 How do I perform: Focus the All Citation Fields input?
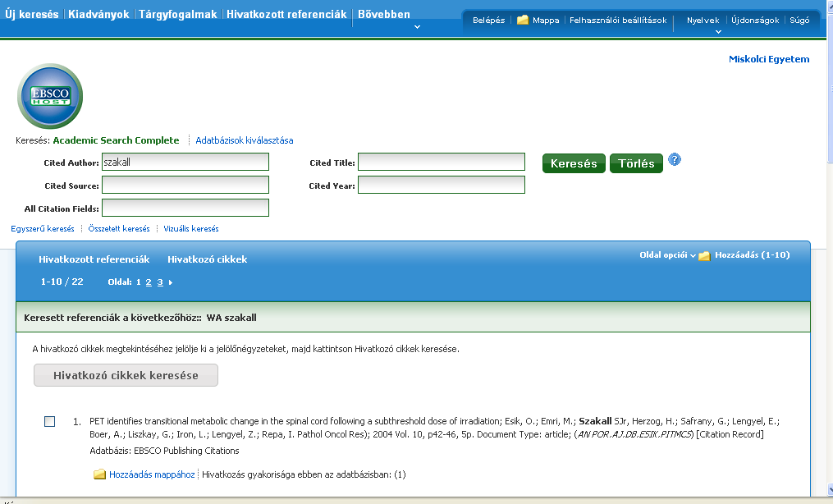pyautogui.click(x=185, y=208)
